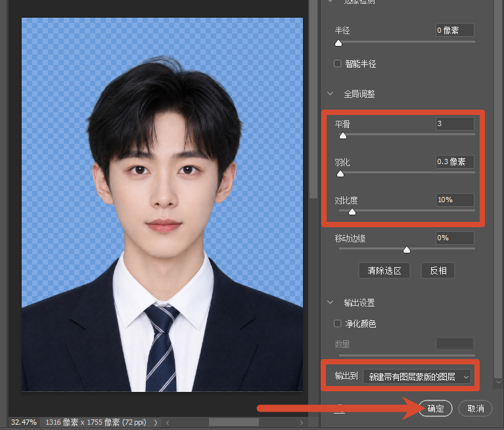
Task: Click the 羽化 value field showing 0.3 像素
Action: tap(455, 161)
